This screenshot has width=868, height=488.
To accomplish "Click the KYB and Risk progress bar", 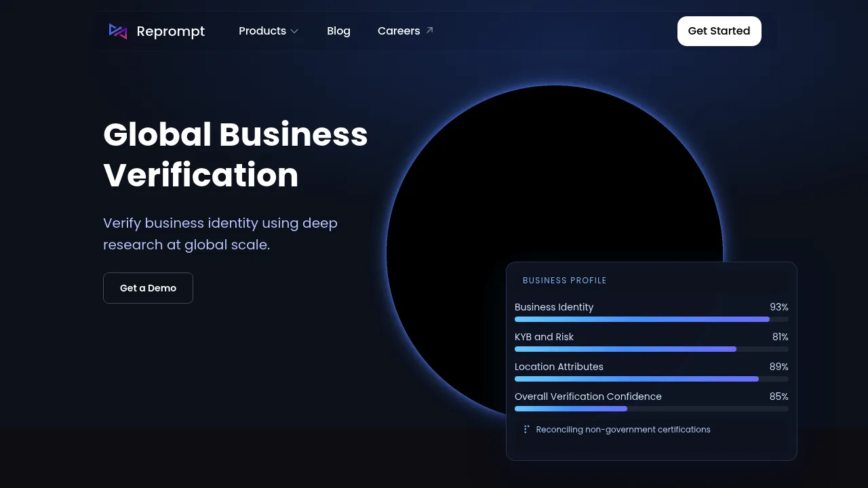I will (x=652, y=349).
